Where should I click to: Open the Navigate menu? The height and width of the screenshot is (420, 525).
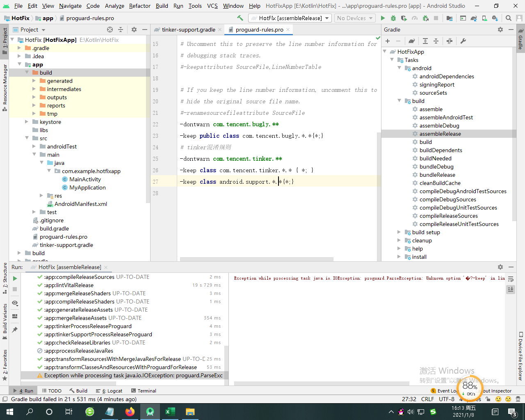70,6
